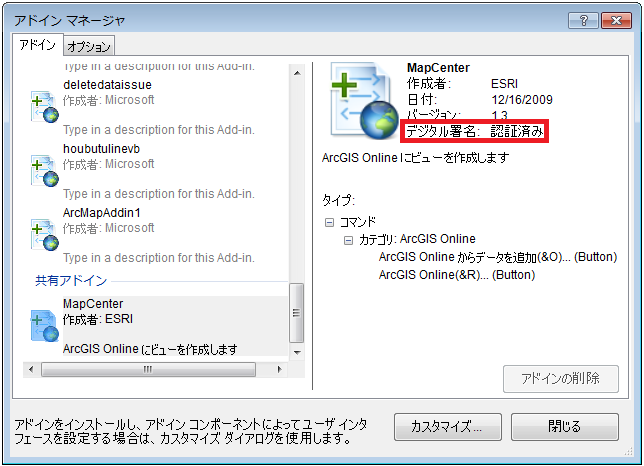
Task: Collapse the コマンド tree node
Action: pyautogui.click(x=329, y=223)
